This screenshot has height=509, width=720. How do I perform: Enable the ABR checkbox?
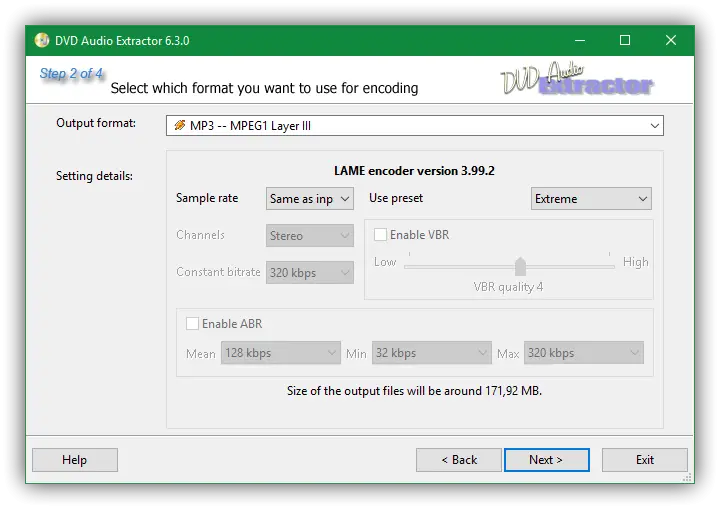click(x=192, y=323)
